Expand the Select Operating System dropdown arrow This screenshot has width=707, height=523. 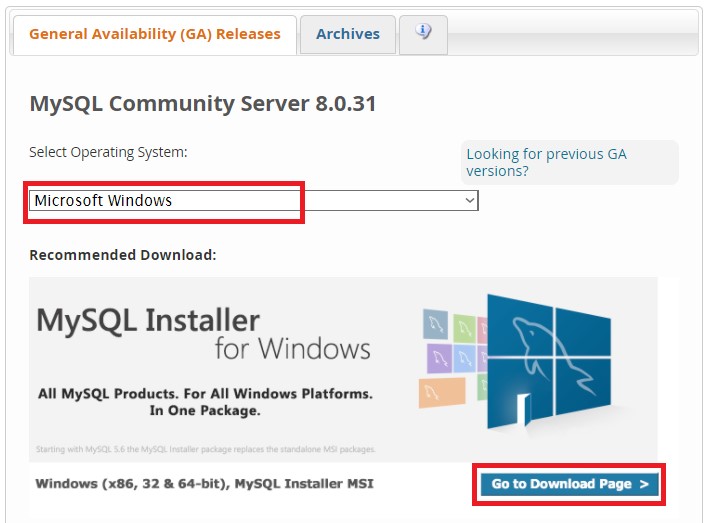[469, 200]
